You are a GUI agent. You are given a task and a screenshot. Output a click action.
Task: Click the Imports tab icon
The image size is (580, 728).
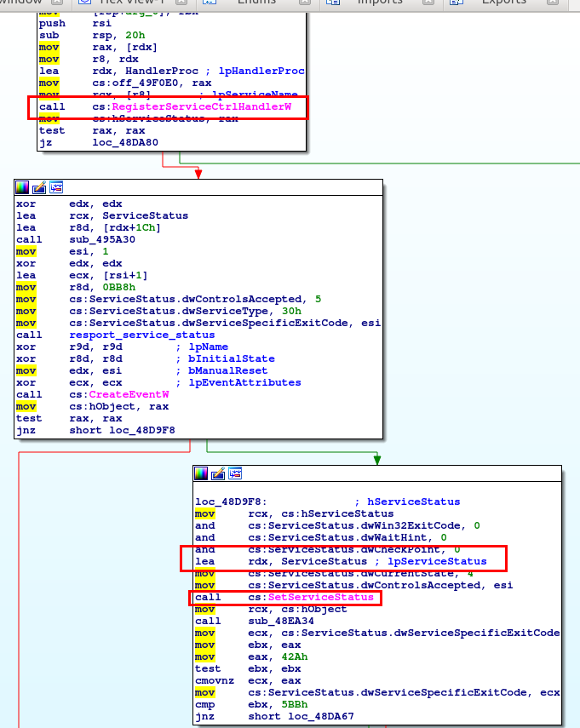coord(333,3)
